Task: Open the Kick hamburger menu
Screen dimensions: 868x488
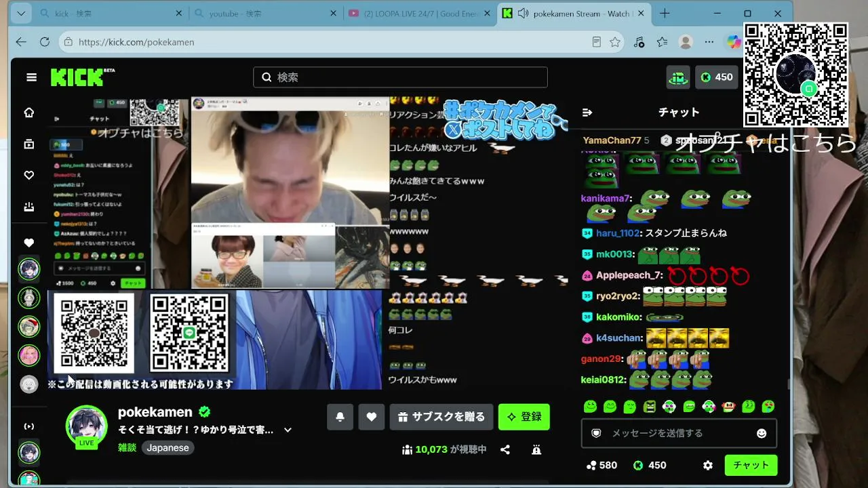Action: (x=31, y=77)
